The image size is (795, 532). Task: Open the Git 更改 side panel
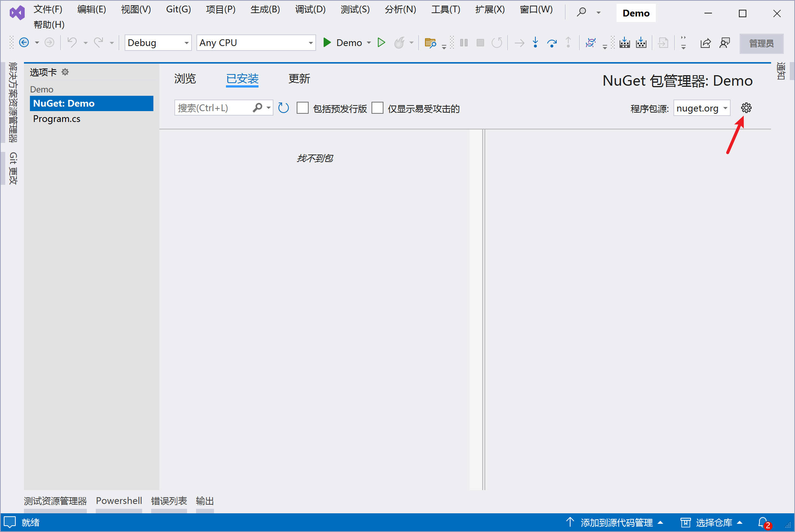click(13, 168)
